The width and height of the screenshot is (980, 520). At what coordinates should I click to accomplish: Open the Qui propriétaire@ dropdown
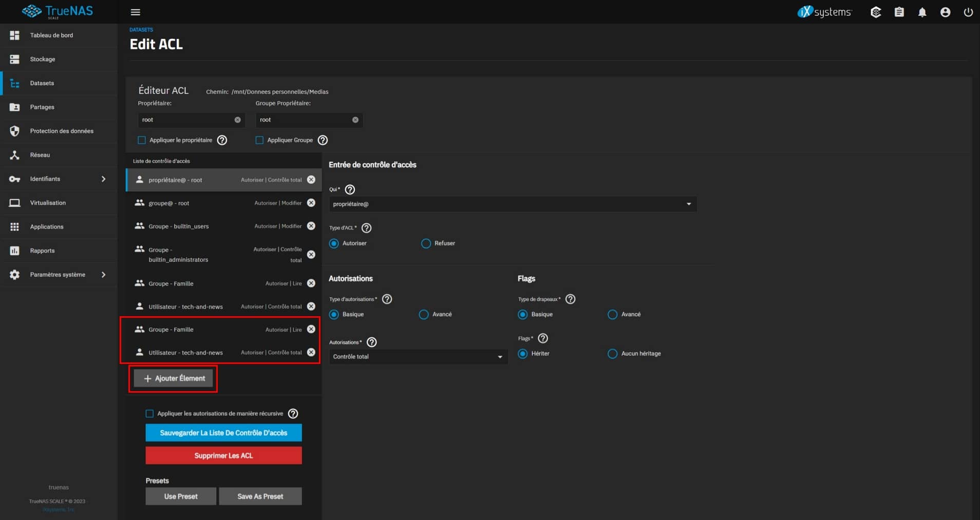click(x=512, y=204)
